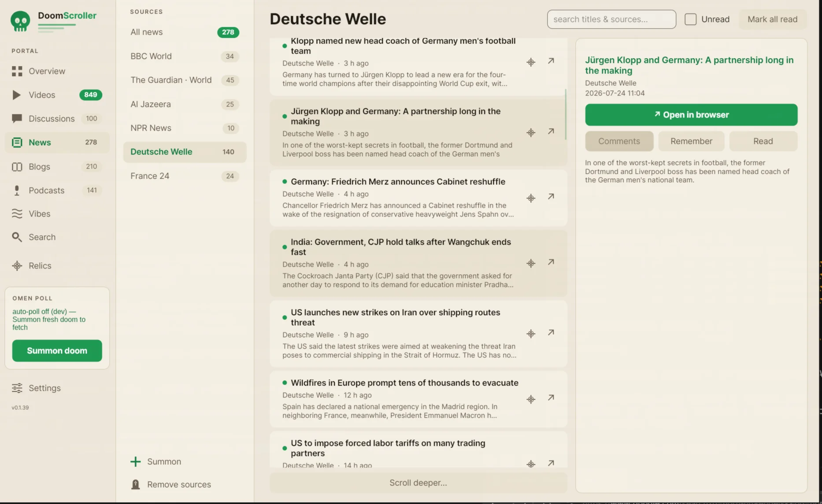Save the Klopp partnership article as a relic
822x504 pixels.
531,132
